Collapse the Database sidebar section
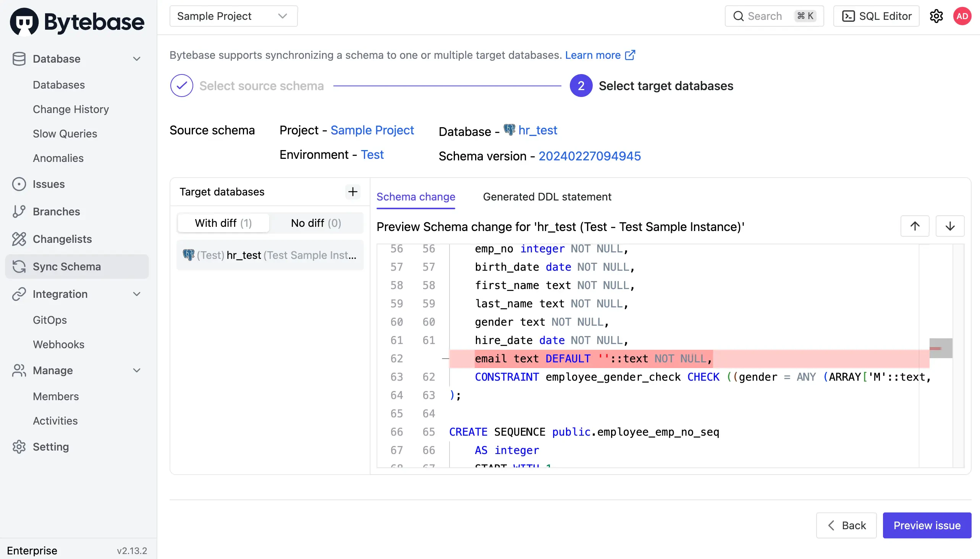980x559 pixels. coord(136,59)
